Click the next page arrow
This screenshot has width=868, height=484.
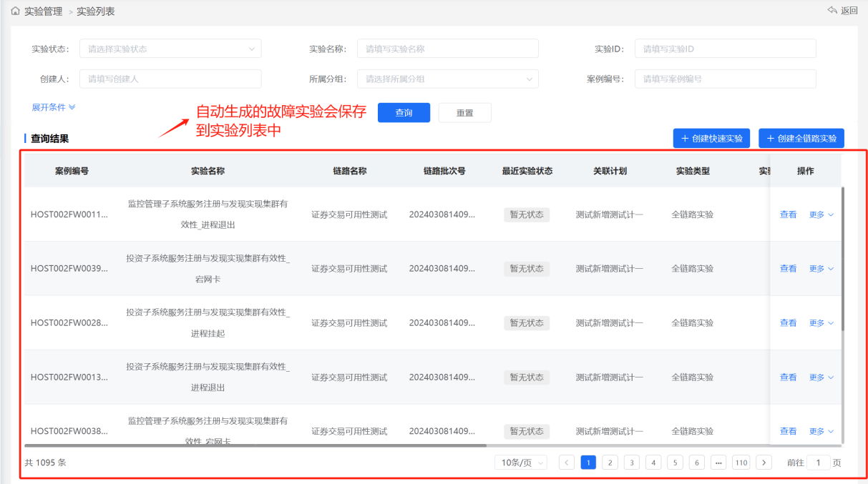pos(764,463)
